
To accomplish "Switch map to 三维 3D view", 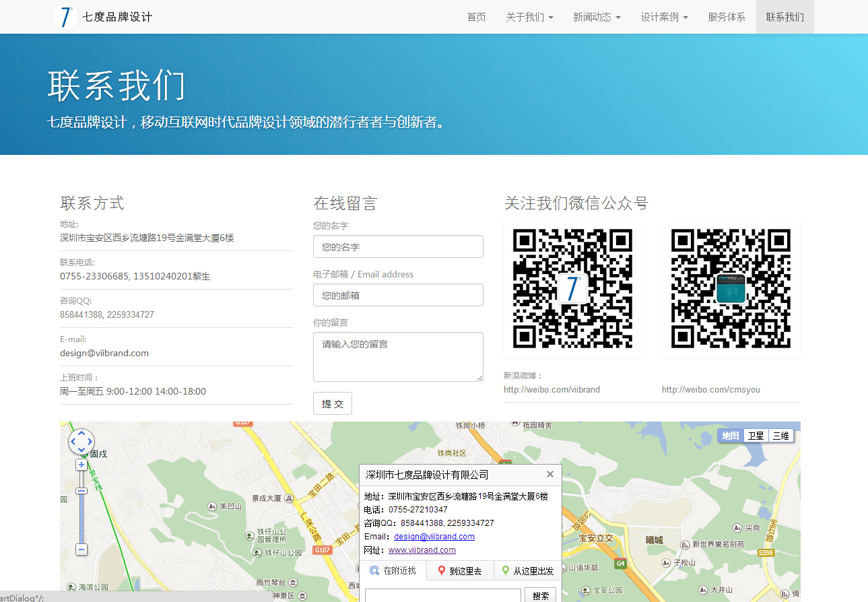I will point(780,436).
